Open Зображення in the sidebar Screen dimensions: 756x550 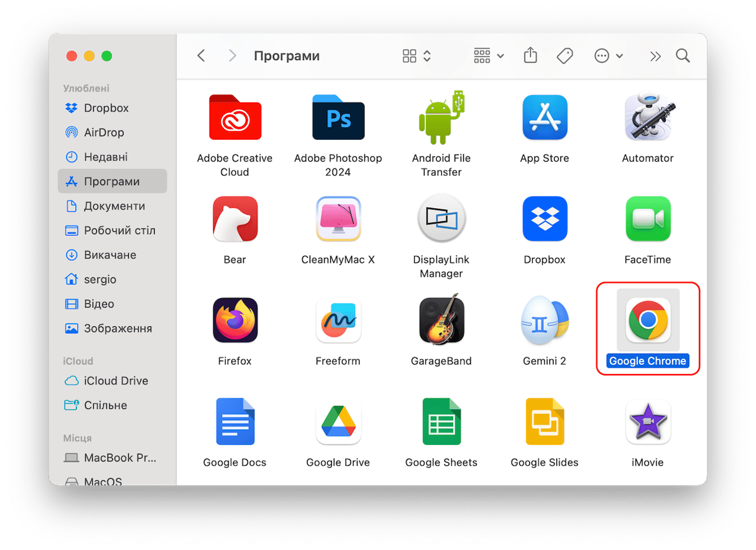tap(112, 328)
